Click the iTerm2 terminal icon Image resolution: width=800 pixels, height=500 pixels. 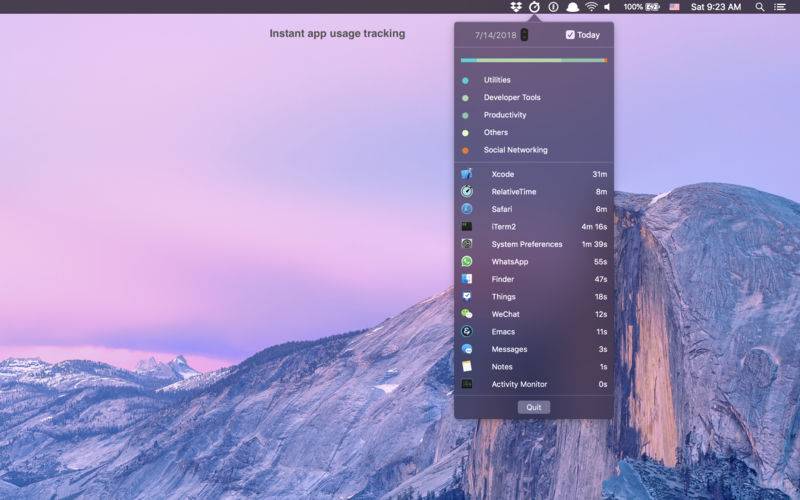pyautogui.click(x=466, y=227)
